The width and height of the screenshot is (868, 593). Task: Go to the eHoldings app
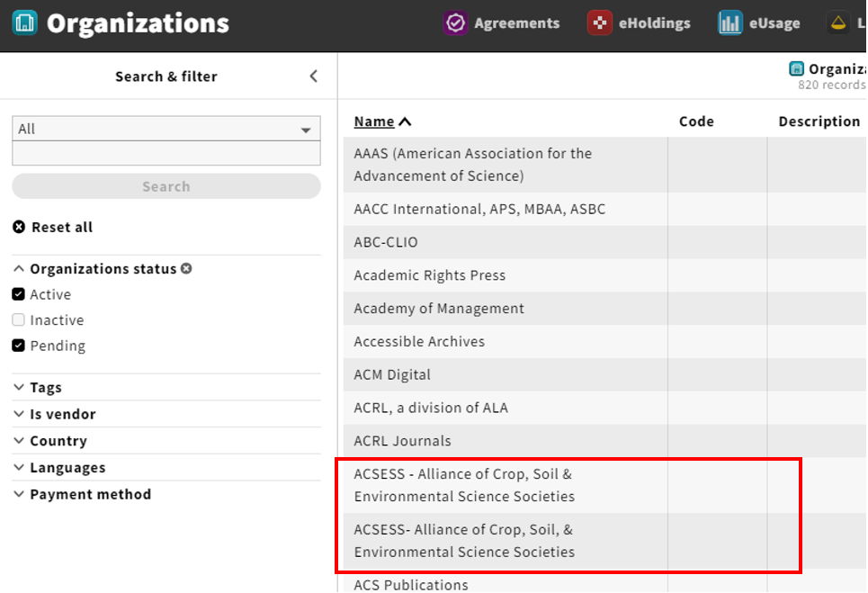[640, 22]
